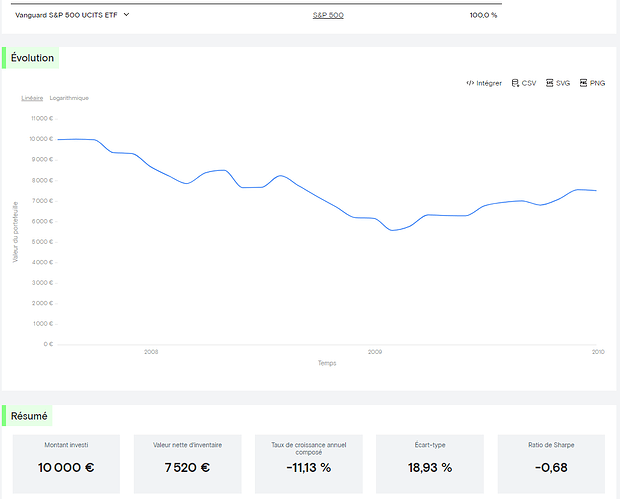The width and height of the screenshot is (620, 499).
Task: Click the 0 € y-axis tick
Action: coord(48,344)
